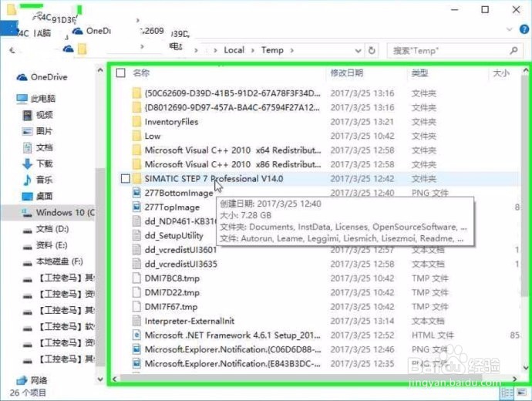Open 网络 in the navigation pane
Image resolution: width=532 pixels, height=401 pixels.
(x=32, y=380)
